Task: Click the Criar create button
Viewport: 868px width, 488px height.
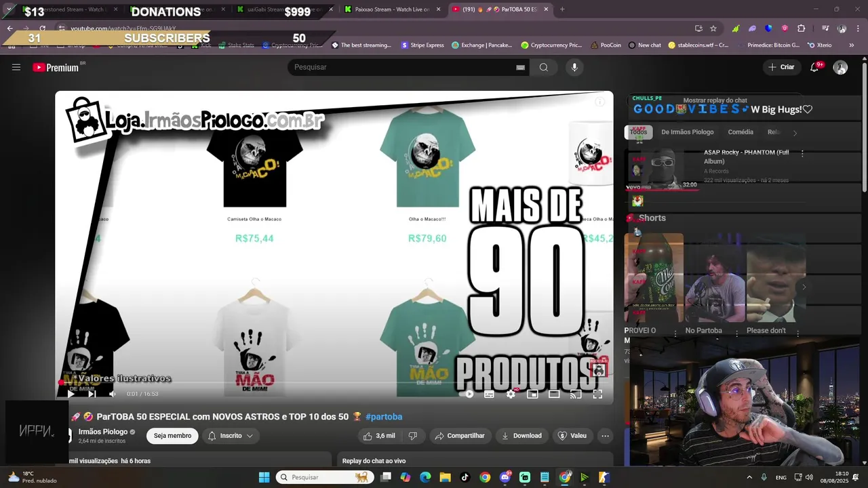Action: coord(781,67)
